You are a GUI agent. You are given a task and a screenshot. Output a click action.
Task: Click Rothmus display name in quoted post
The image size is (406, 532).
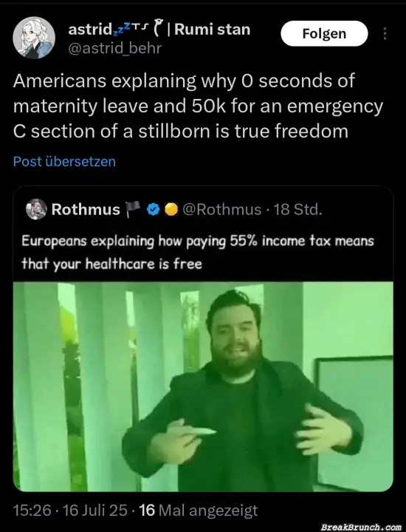pyautogui.click(x=86, y=209)
